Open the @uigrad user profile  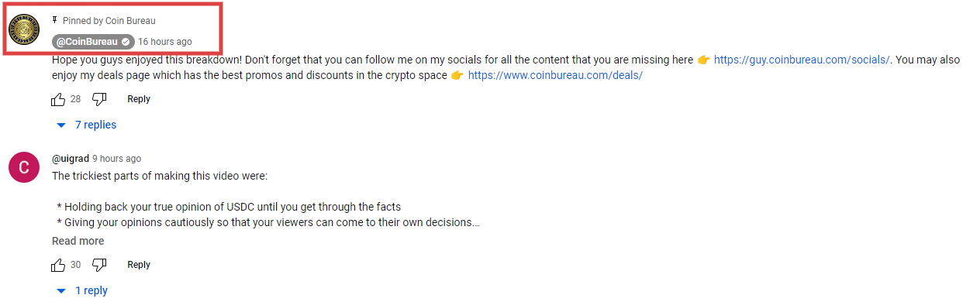click(71, 158)
